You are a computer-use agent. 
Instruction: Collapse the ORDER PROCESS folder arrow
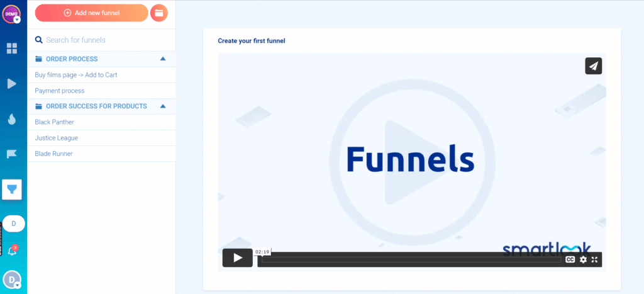163,59
